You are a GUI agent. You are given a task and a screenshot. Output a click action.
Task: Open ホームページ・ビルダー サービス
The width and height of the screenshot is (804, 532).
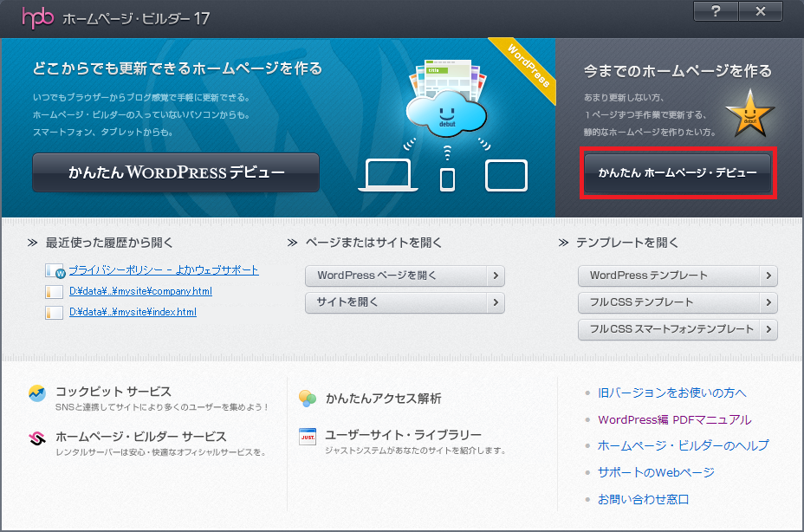[141, 437]
